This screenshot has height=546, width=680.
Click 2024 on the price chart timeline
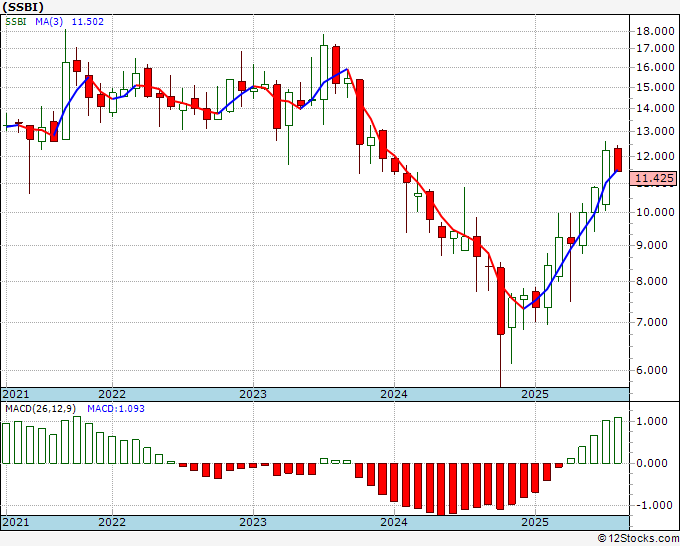pos(394,394)
